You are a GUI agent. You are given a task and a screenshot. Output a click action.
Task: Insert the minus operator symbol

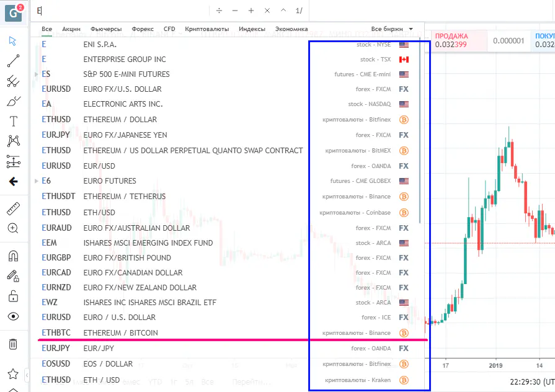[235, 11]
